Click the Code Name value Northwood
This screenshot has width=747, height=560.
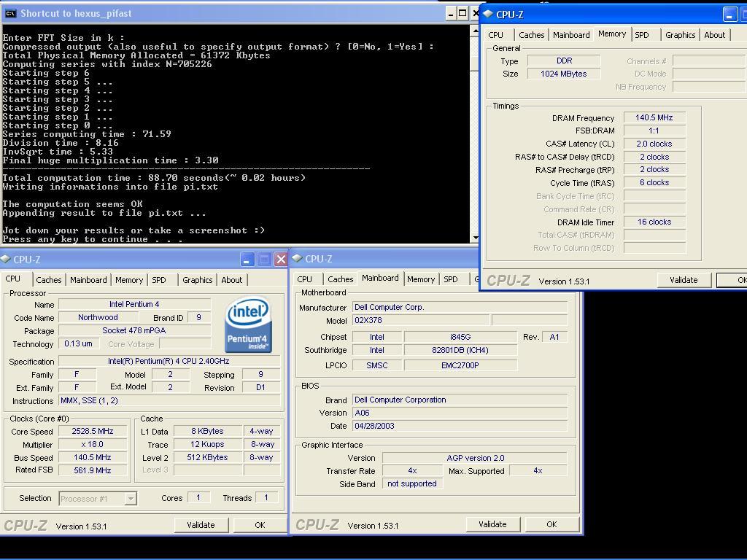tap(98, 317)
